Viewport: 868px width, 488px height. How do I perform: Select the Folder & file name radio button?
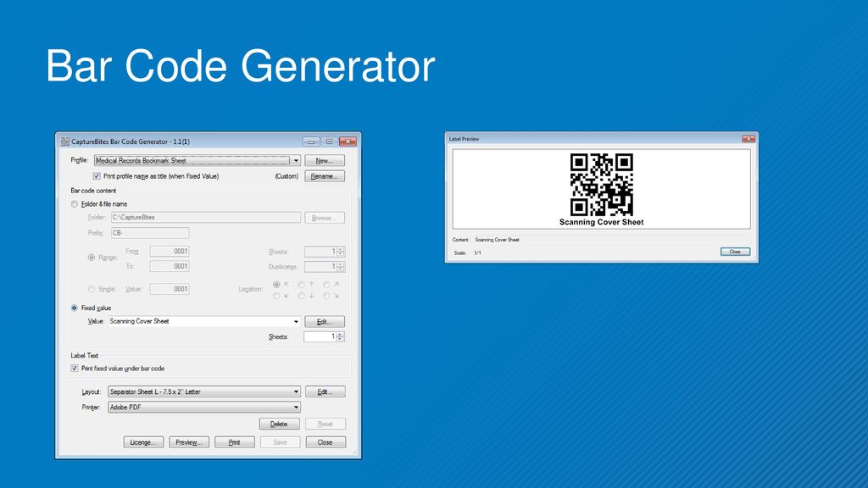tap(75, 204)
